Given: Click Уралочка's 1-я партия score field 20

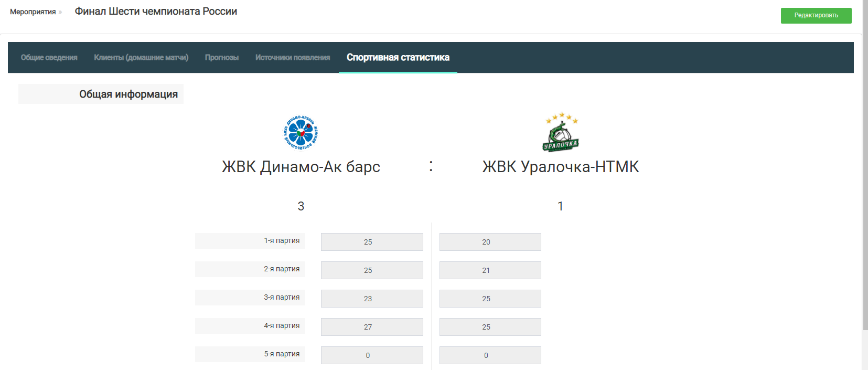Looking at the screenshot, I should [x=490, y=242].
